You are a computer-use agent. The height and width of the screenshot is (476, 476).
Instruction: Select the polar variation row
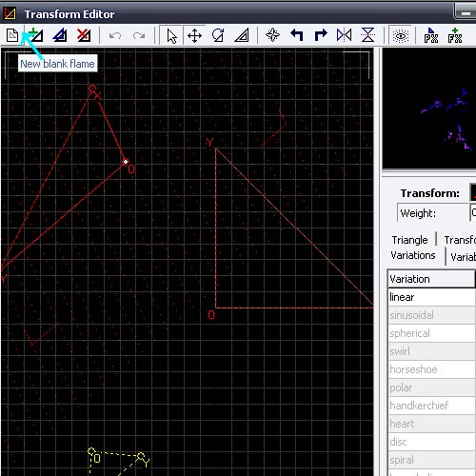pyautogui.click(x=431, y=387)
